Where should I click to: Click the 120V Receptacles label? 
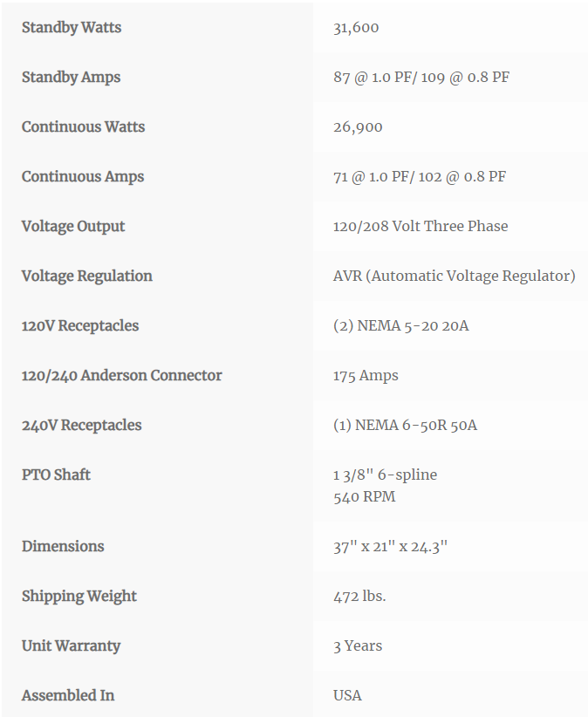(x=80, y=325)
